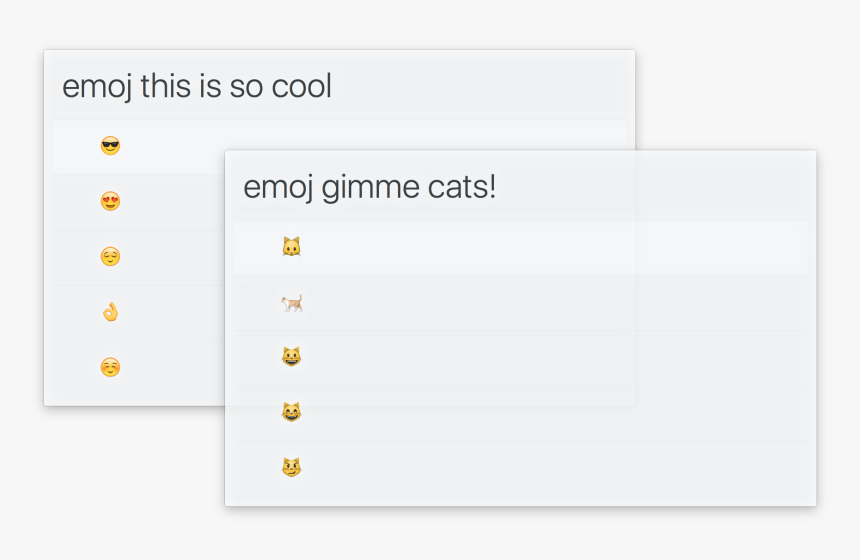Choose the smirking cat face emoji
The image size is (860, 560).
[x=291, y=467]
